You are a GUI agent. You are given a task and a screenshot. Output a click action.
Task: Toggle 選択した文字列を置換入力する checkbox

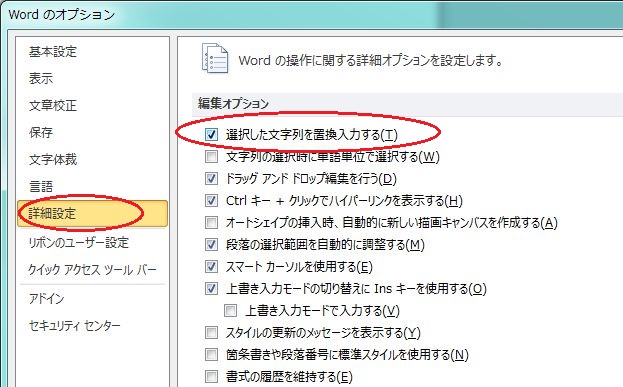coord(211,135)
